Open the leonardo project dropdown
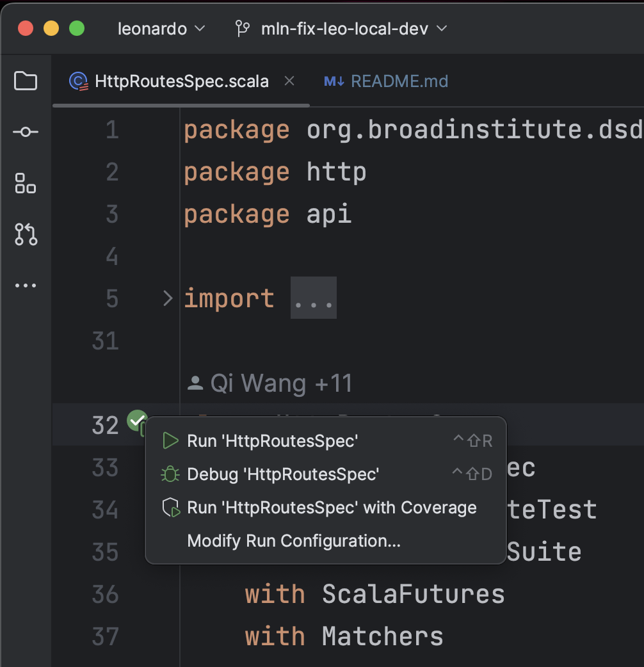The width and height of the screenshot is (644, 667). (161, 29)
